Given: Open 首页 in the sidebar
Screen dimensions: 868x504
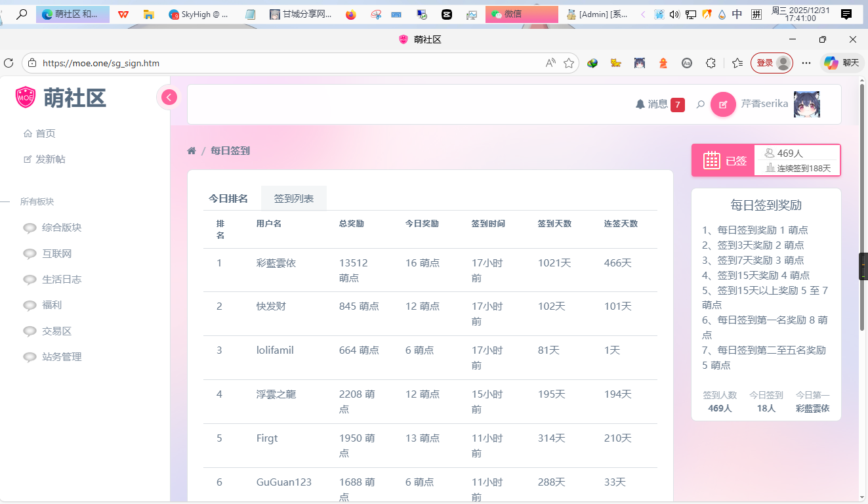Looking at the screenshot, I should (x=45, y=134).
